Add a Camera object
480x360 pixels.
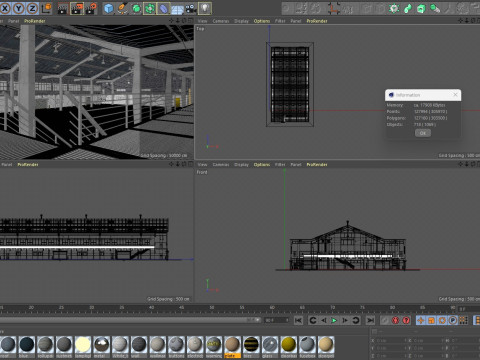pyautogui.click(x=191, y=9)
